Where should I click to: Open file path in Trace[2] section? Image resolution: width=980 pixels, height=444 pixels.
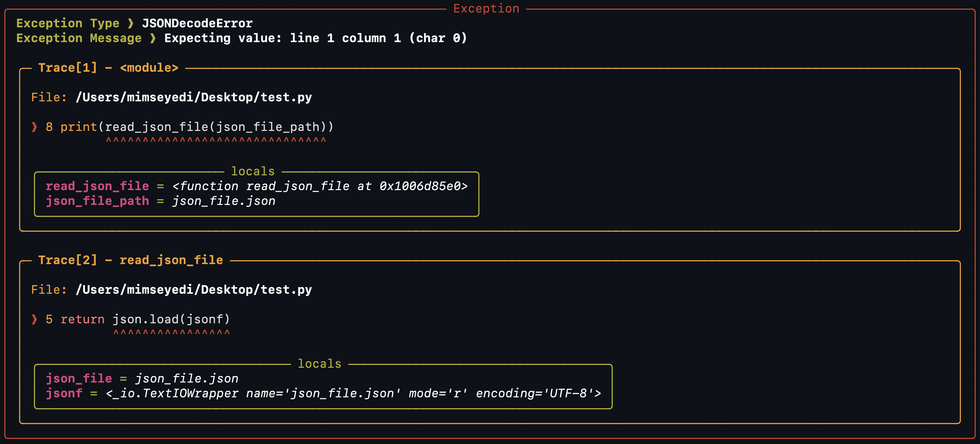[194, 290]
